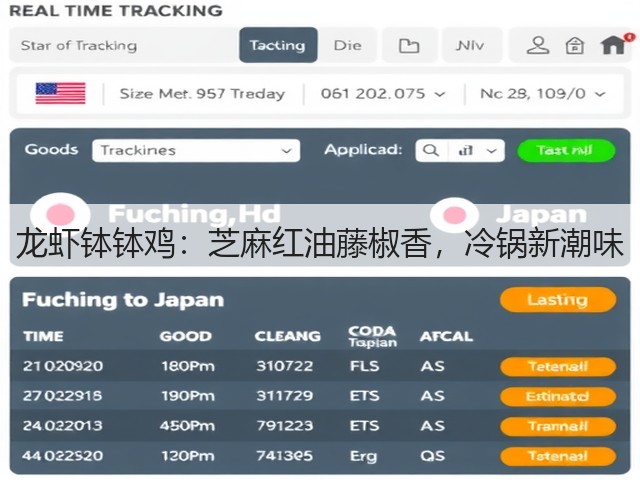Click the FLS code cell
The image size is (640, 480).
point(364,366)
